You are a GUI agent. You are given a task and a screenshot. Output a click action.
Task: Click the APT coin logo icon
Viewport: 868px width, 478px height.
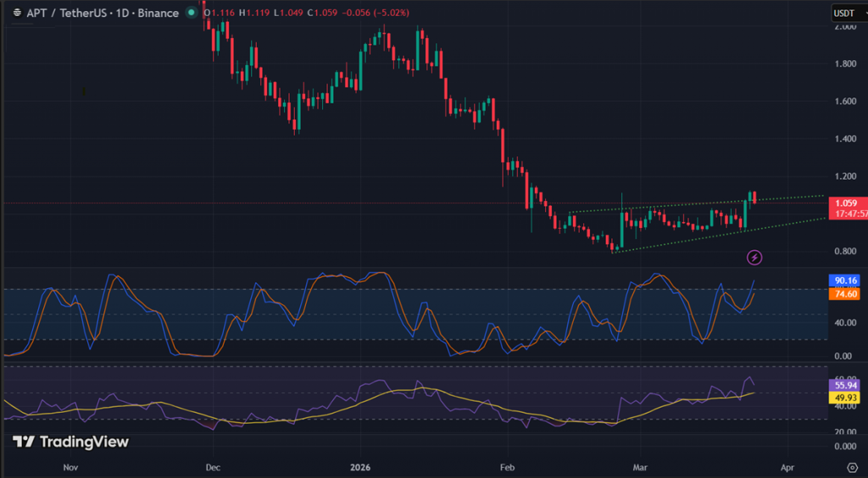(x=17, y=13)
